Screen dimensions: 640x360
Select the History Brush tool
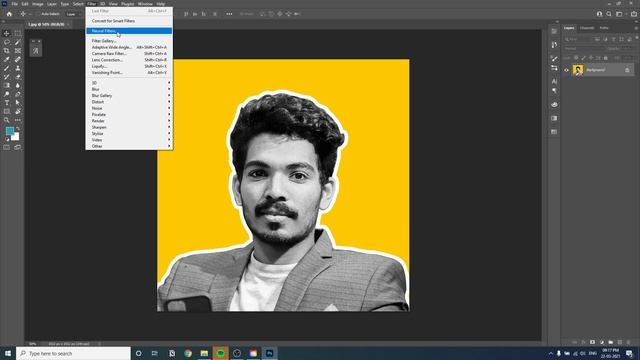point(7,77)
